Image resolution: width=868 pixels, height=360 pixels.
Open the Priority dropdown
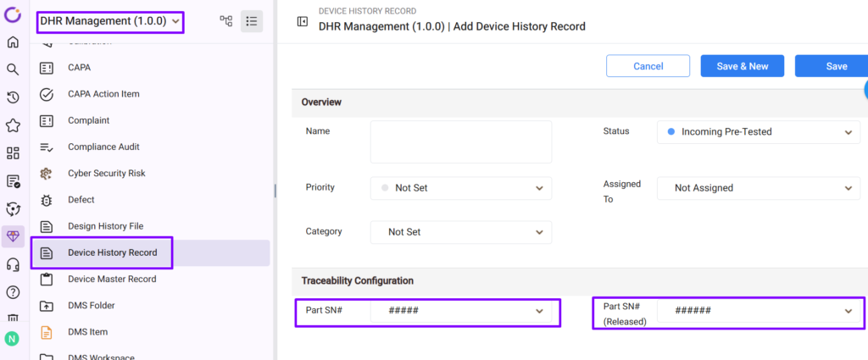[x=461, y=188]
